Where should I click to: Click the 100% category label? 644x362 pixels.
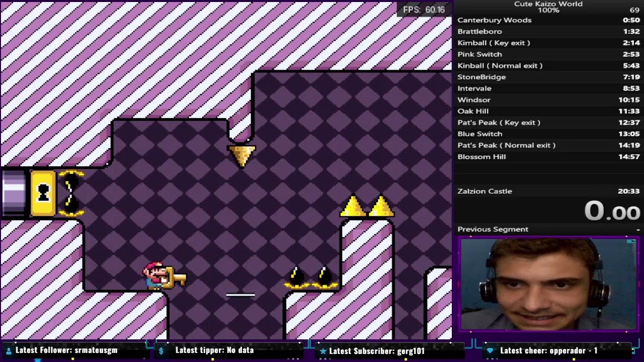pyautogui.click(x=548, y=10)
